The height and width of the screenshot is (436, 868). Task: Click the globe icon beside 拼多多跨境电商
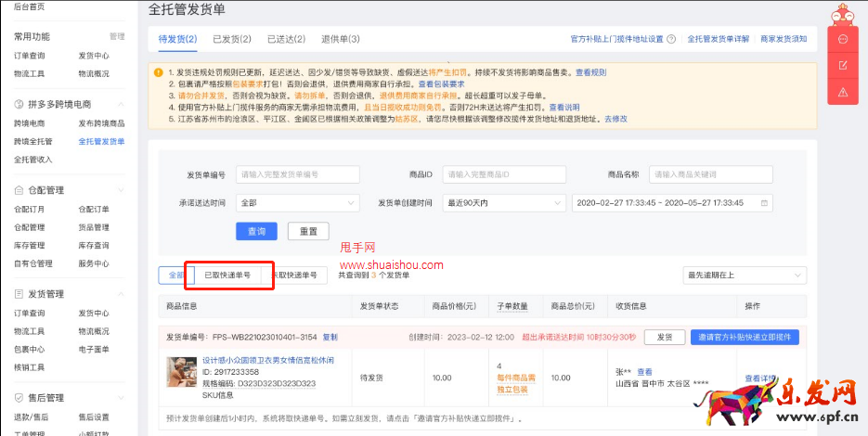coord(19,104)
